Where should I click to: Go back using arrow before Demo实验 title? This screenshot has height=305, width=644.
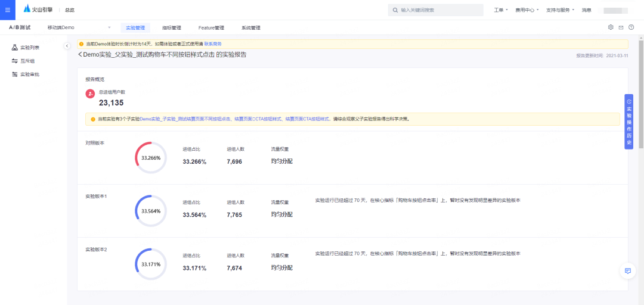80,55
